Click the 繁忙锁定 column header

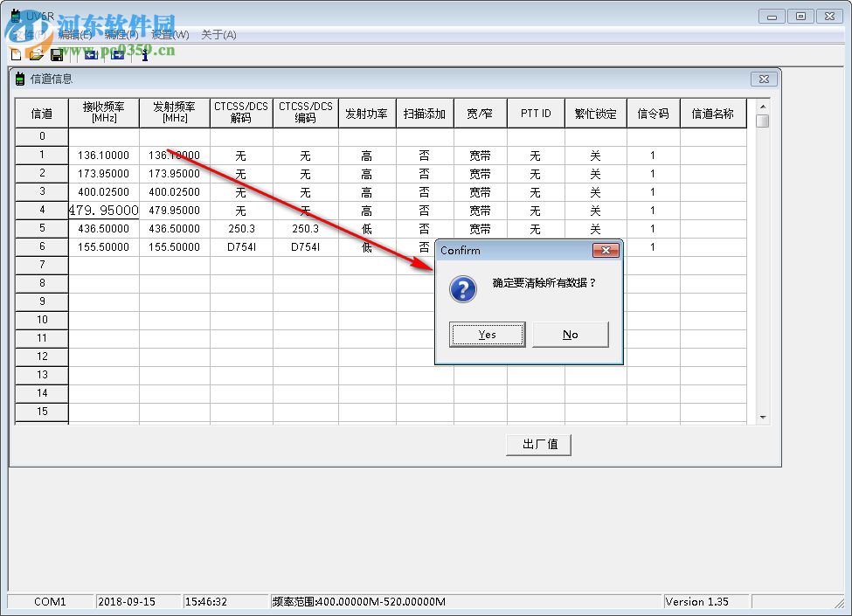pyautogui.click(x=596, y=113)
